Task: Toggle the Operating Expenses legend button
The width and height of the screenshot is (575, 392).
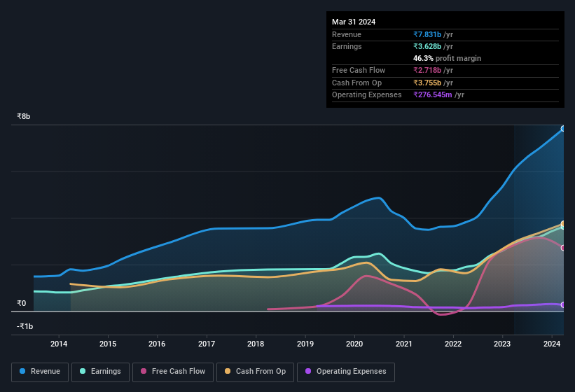Action: (346, 372)
